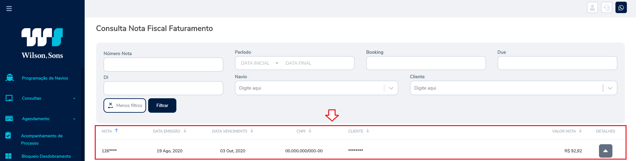The image size is (644, 161).
Task: Focus the Número Nota input field
Action: tap(163, 64)
